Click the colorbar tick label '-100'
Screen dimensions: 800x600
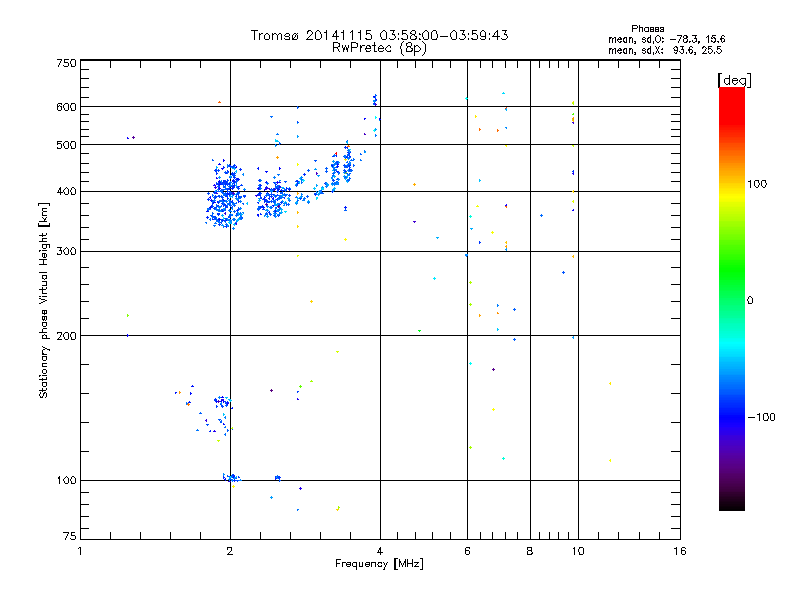(761, 417)
